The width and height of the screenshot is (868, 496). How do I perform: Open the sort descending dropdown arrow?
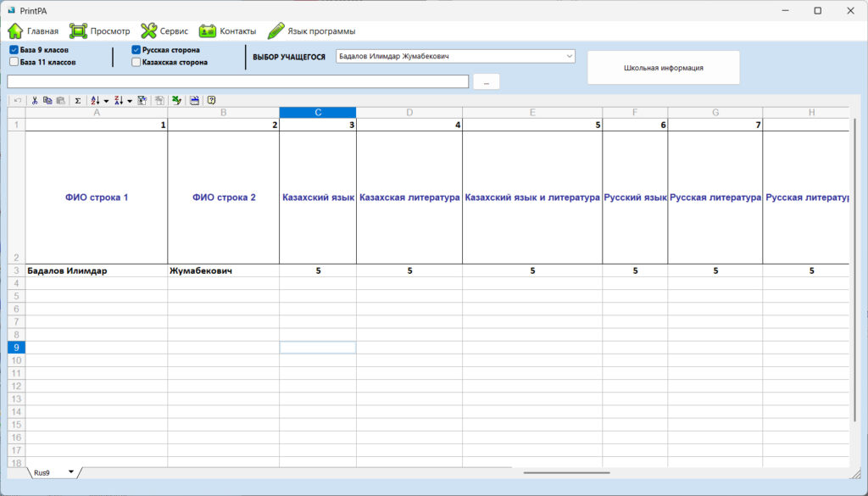pos(130,101)
